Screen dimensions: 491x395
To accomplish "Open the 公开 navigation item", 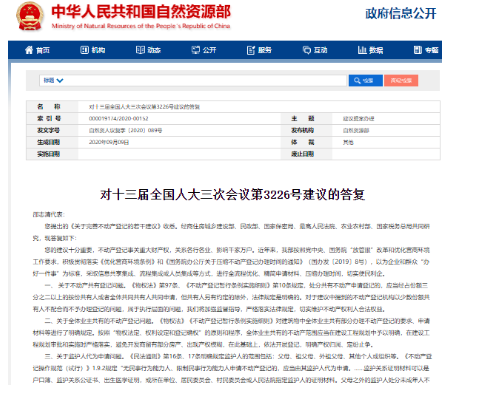I will click(x=204, y=50).
